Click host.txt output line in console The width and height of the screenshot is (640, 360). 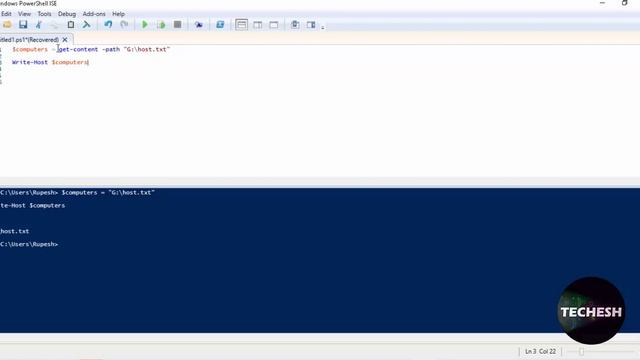(15, 231)
